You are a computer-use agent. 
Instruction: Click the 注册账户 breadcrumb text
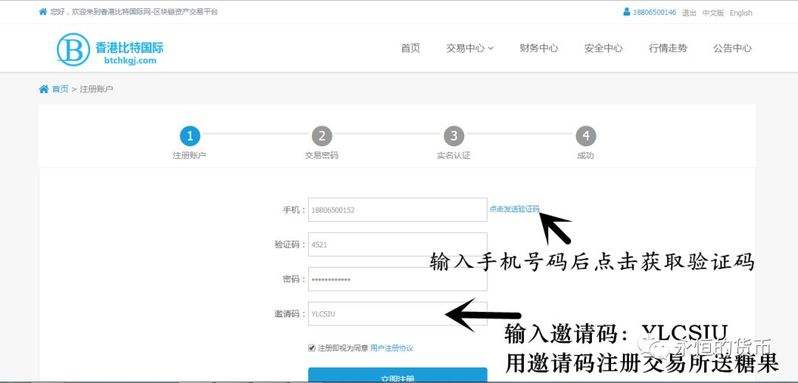96,89
